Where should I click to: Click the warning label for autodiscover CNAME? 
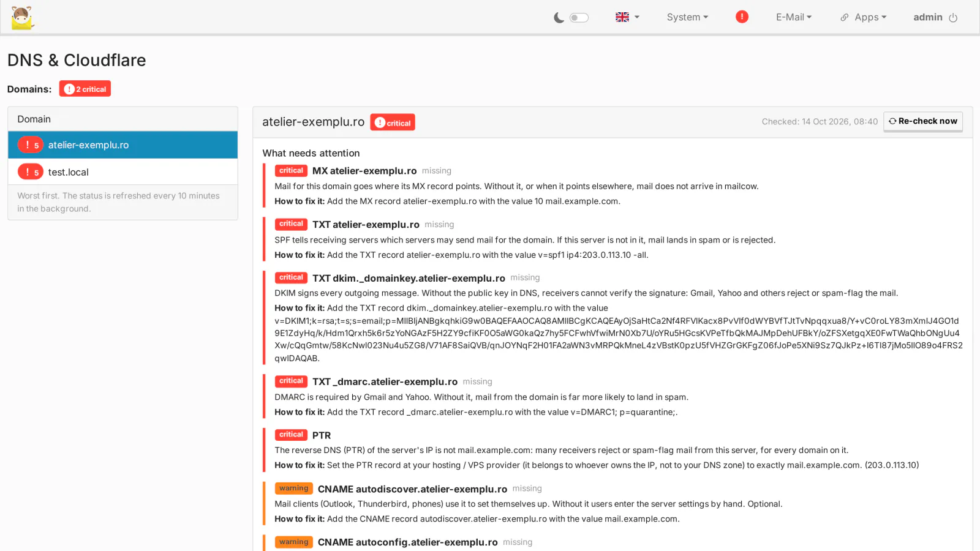pos(294,489)
